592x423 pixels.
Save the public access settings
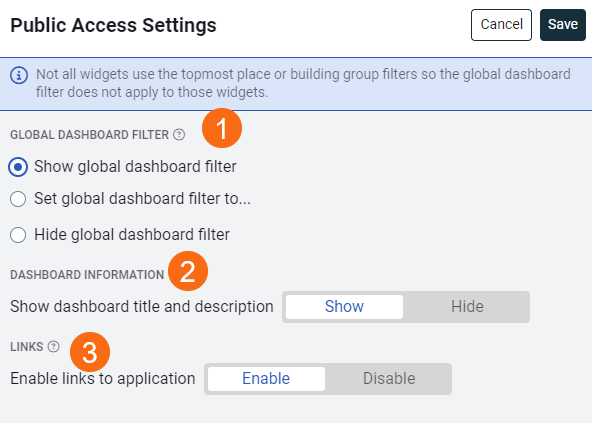click(x=563, y=25)
